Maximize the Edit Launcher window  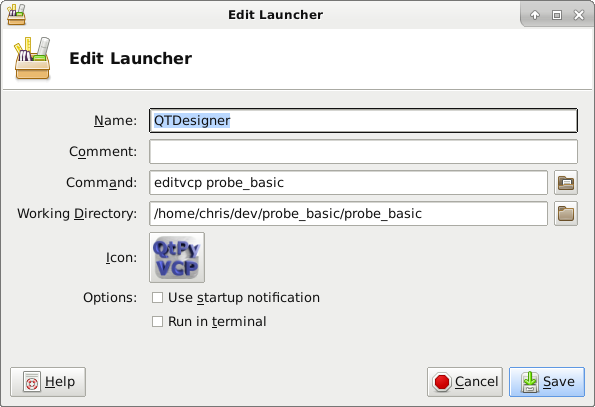pos(557,15)
